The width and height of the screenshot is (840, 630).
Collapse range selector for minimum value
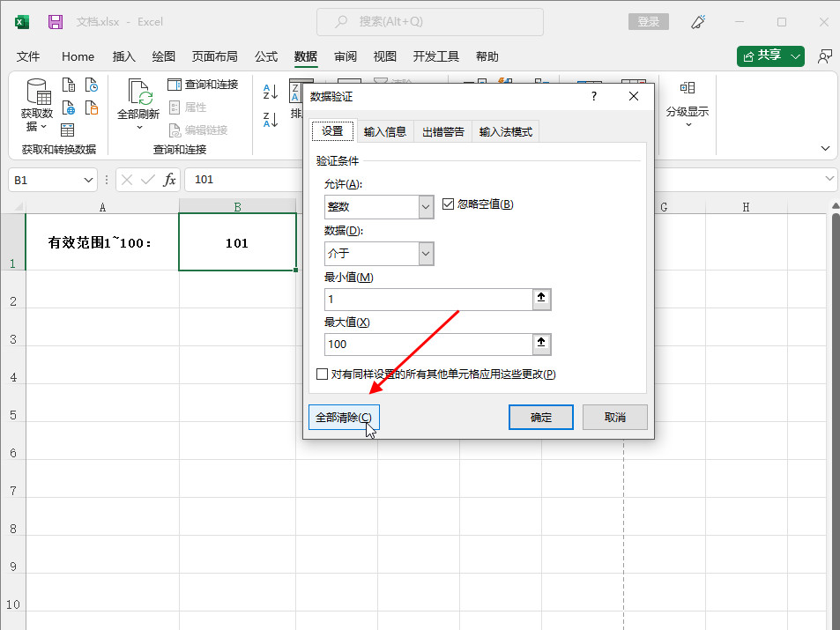(541, 299)
